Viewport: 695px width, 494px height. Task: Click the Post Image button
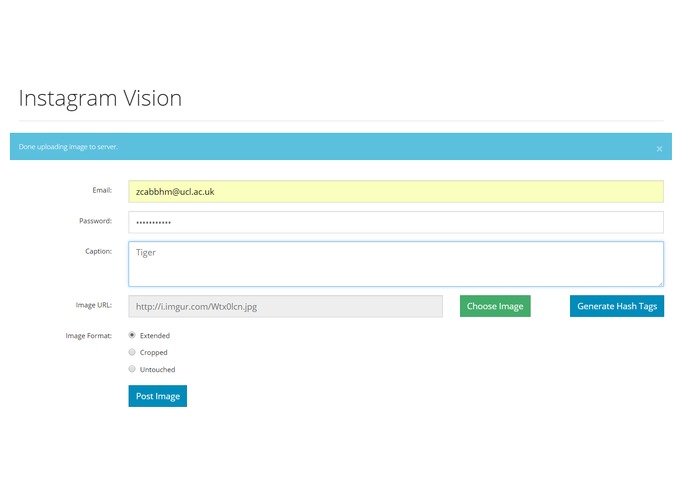pyautogui.click(x=158, y=396)
